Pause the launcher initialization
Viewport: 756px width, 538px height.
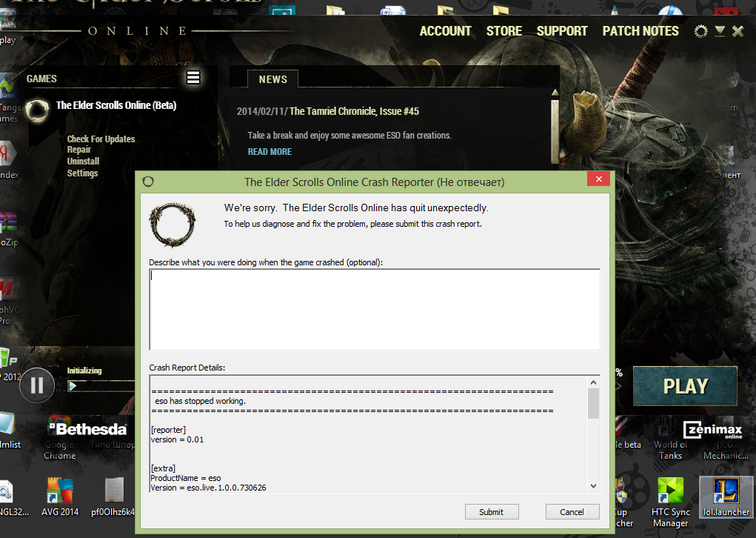coord(37,385)
